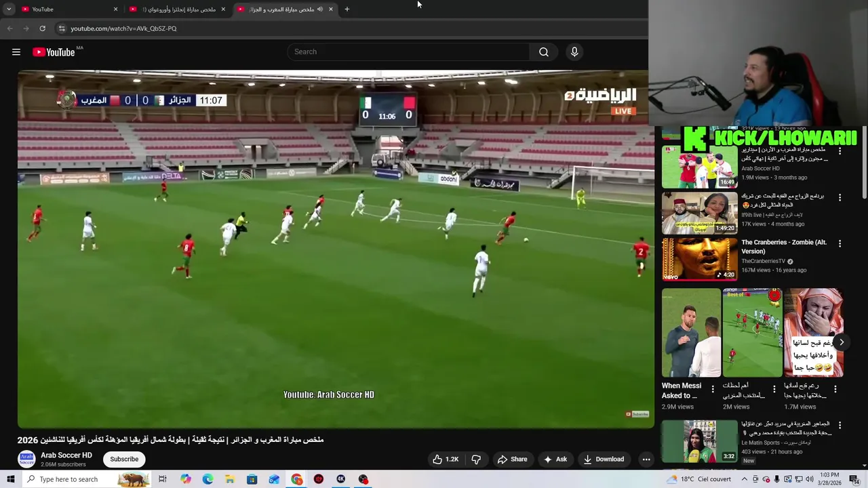Click the Ask button

coord(555,459)
